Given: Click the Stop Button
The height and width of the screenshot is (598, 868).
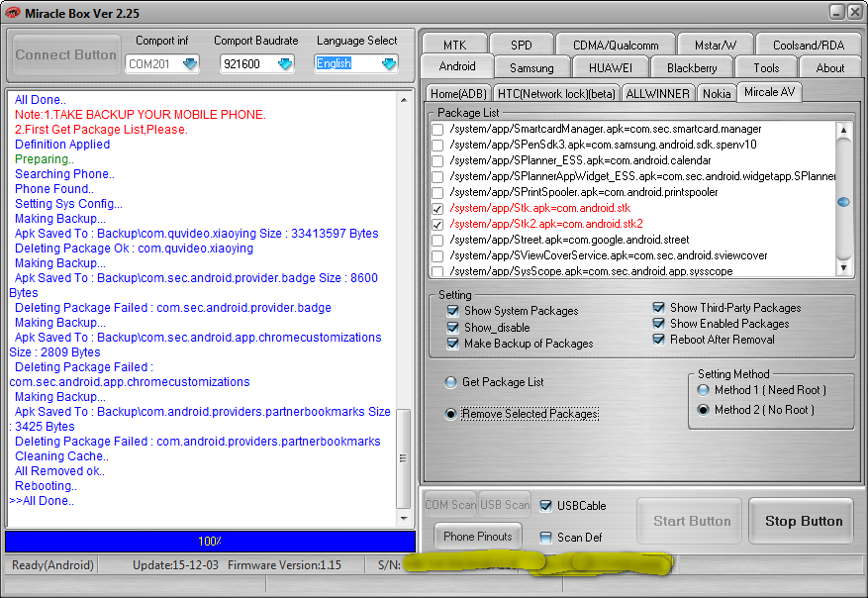Looking at the screenshot, I should point(802,521).
